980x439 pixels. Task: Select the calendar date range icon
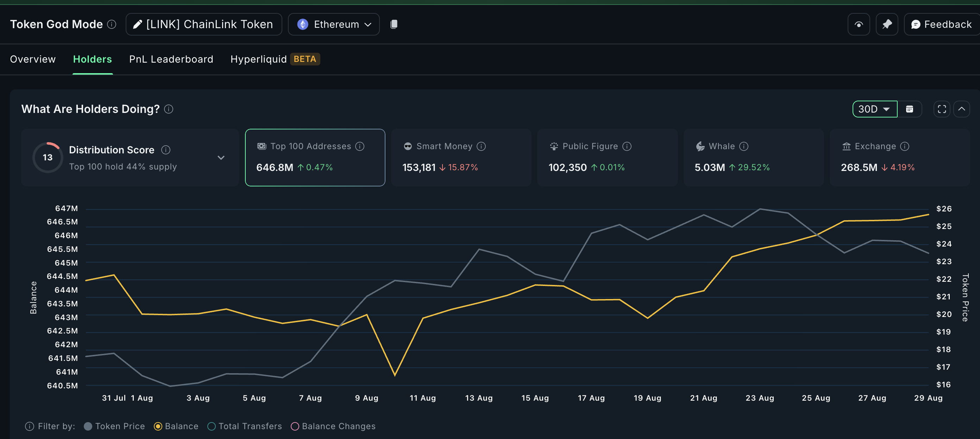[910, 109]
